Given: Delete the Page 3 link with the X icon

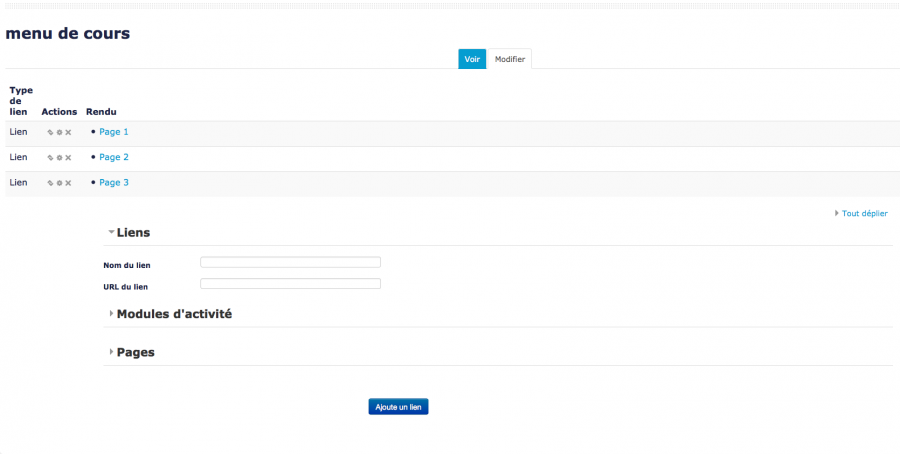Looking at the screenshot, I should click(x=68, y=183).
